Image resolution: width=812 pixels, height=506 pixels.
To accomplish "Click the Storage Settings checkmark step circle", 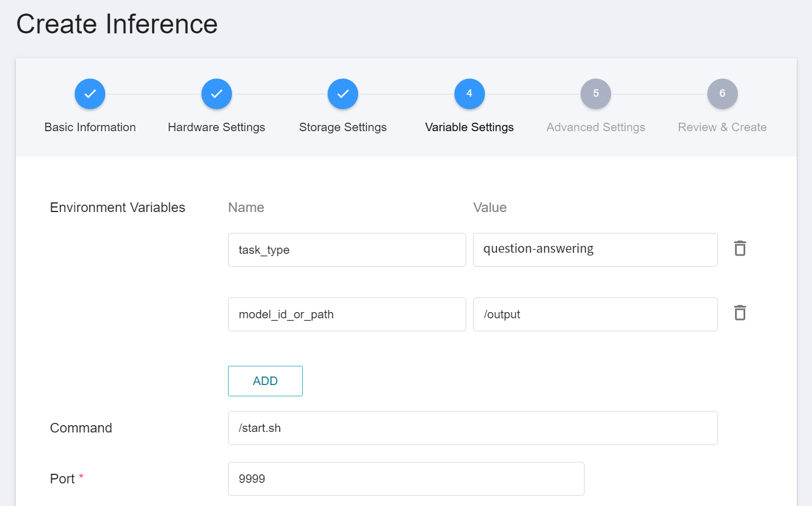I will tap(343, 94).
